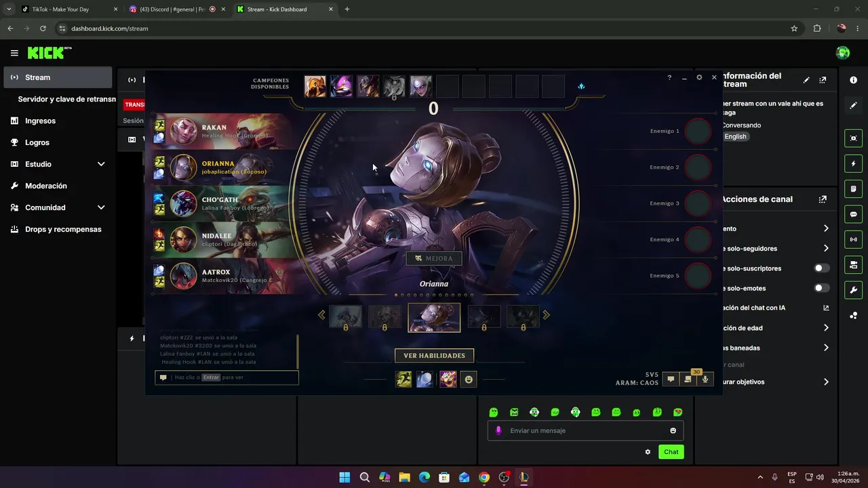Click the first available champion portrait in bench

click(x=315, y=86)
